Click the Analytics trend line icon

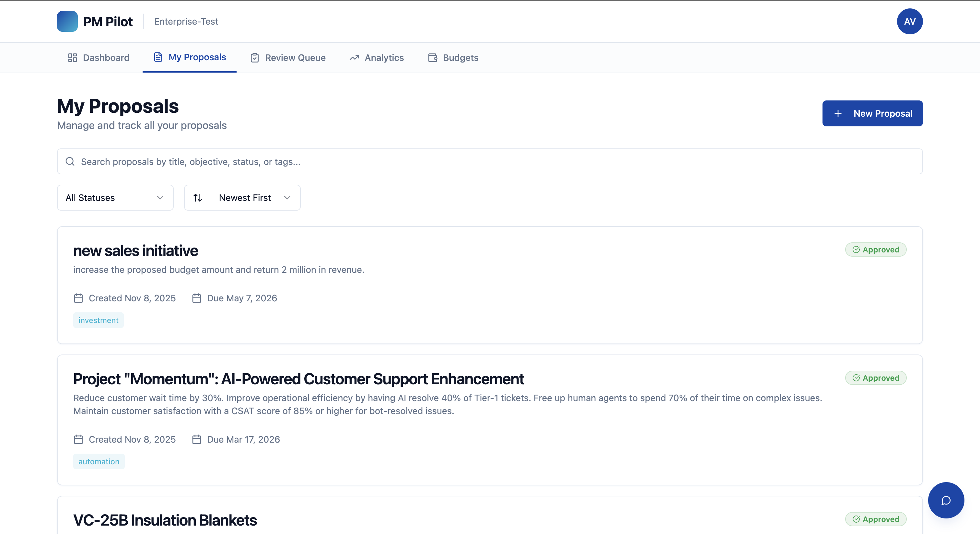pyautogui.click(x=354, y=58)
